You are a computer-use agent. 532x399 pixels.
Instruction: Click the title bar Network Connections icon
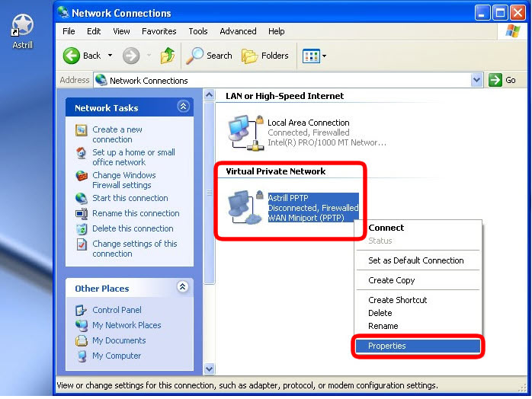click(x=63, y=12)
